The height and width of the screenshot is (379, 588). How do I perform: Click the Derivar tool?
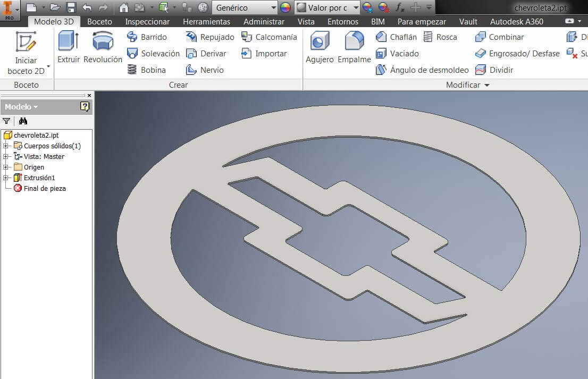pyautogui.click(x=206, y=54)
